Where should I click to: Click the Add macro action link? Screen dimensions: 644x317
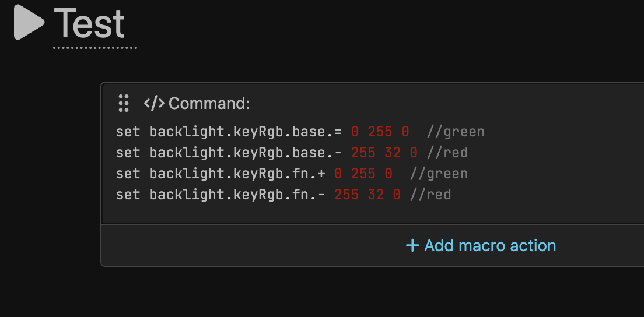pos(490,245)
